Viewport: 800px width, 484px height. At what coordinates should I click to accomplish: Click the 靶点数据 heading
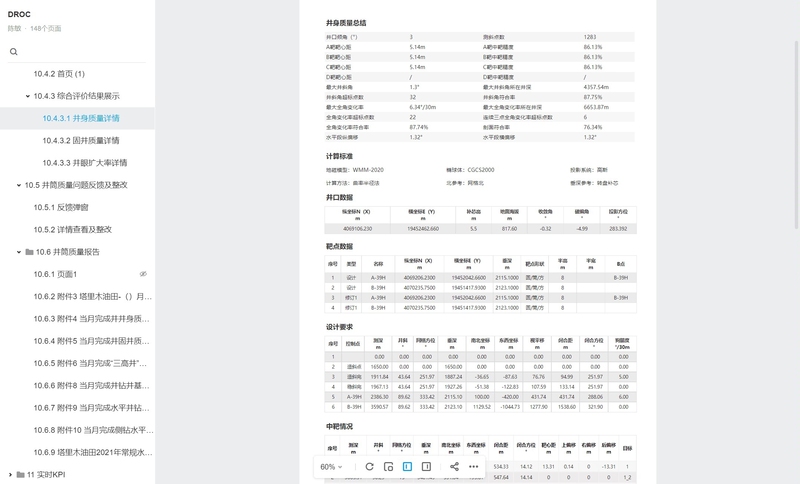click(339, 246)
